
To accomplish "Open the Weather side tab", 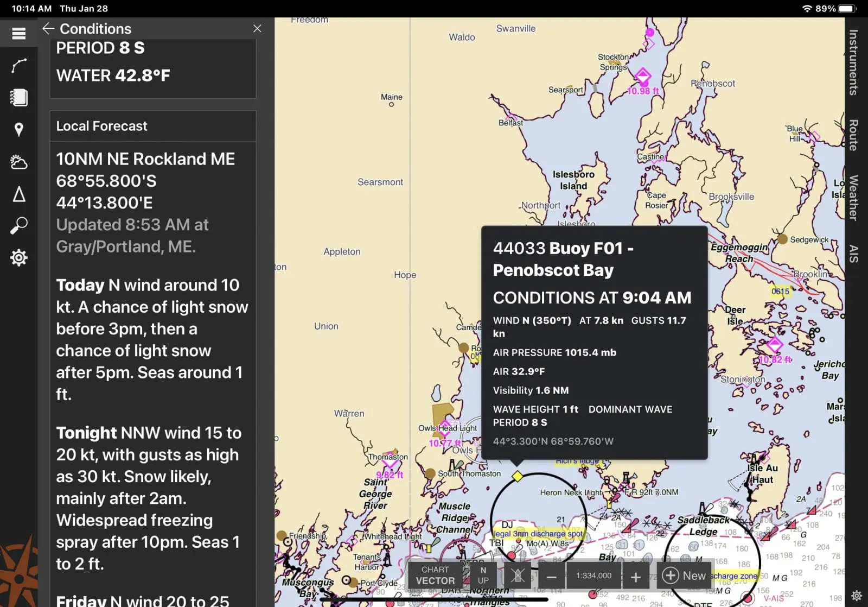I will coord(854,198).
